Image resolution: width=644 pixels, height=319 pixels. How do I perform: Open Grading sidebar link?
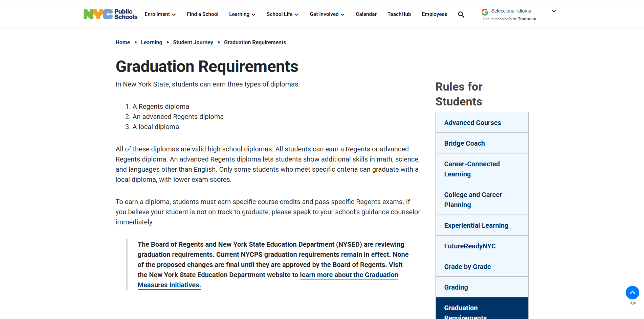point(482,287)
